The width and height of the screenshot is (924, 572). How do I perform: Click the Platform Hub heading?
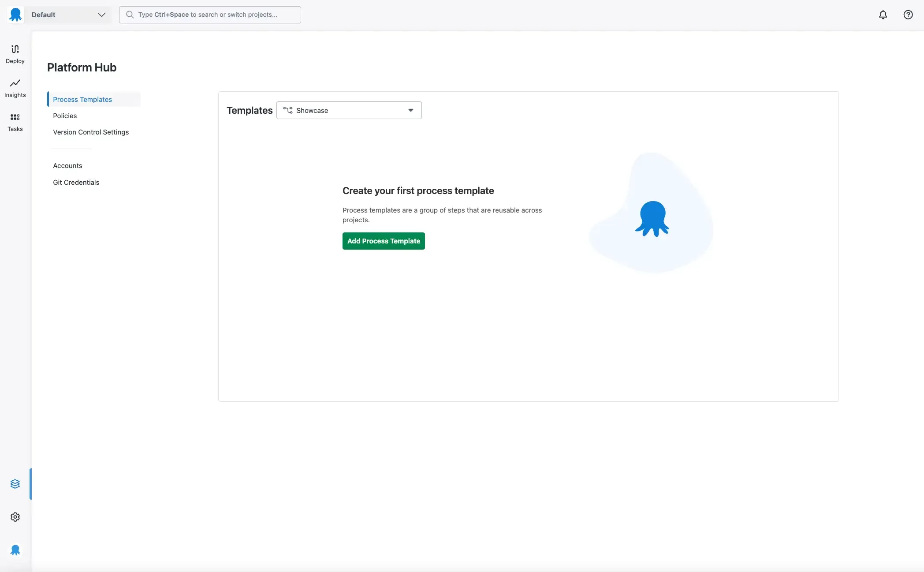[x=82, y=67]
